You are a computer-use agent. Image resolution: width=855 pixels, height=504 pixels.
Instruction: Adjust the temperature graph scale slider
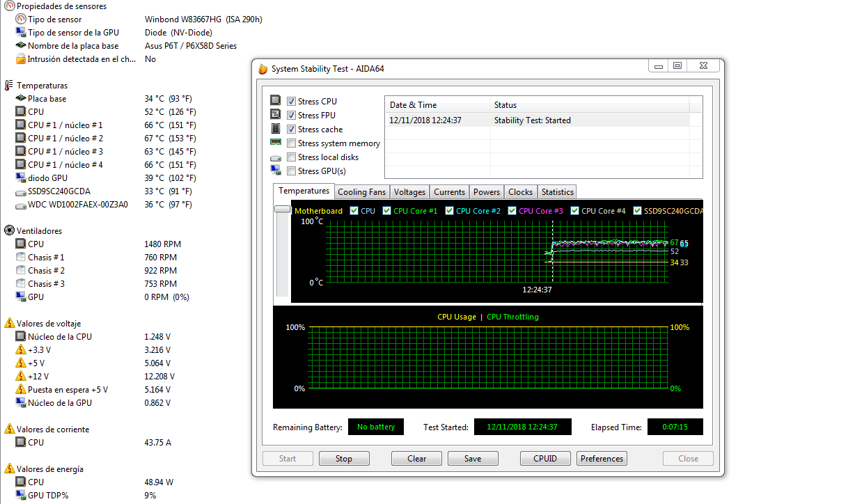283,209
